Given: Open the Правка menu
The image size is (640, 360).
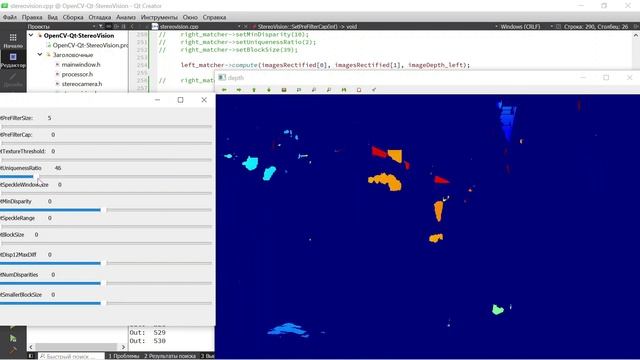Looking at the screenshot, I should pyautogui.click(x=32, y=17).
